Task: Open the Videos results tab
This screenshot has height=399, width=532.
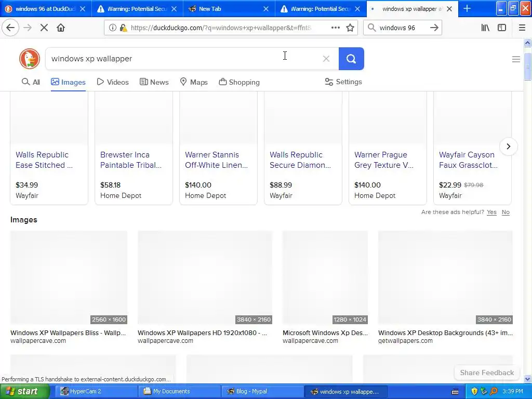Action: [x=113, y=82]
